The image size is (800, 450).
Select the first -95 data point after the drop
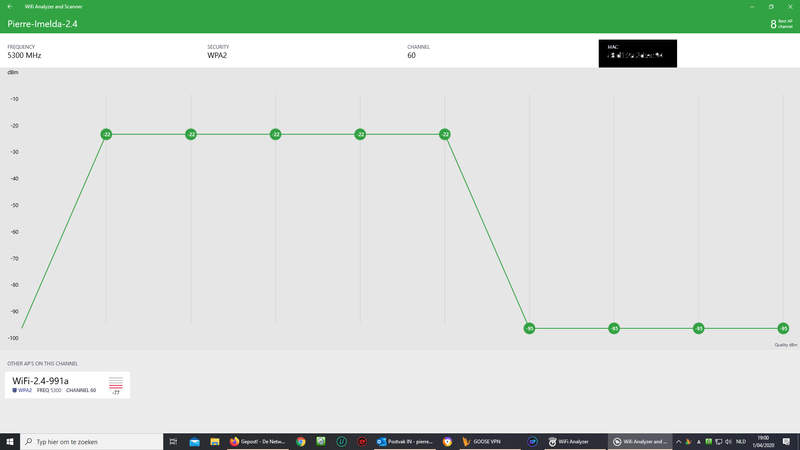(x=530, y=329)
